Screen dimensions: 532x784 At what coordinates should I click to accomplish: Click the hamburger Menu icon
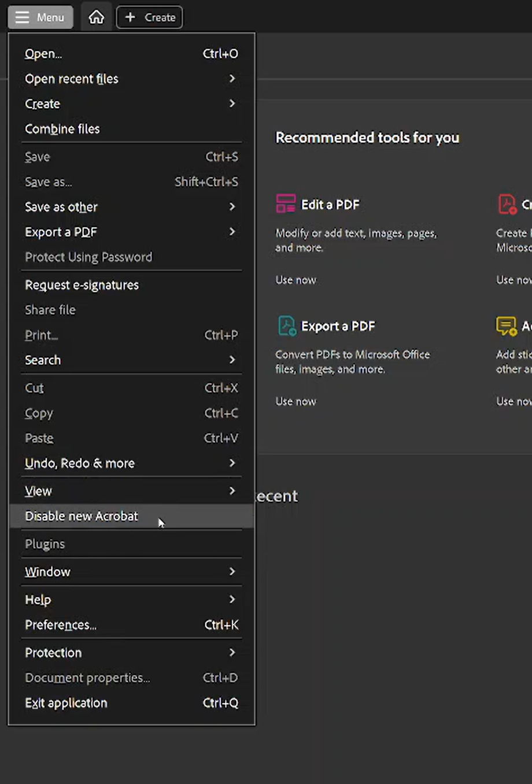click(22, 17)
